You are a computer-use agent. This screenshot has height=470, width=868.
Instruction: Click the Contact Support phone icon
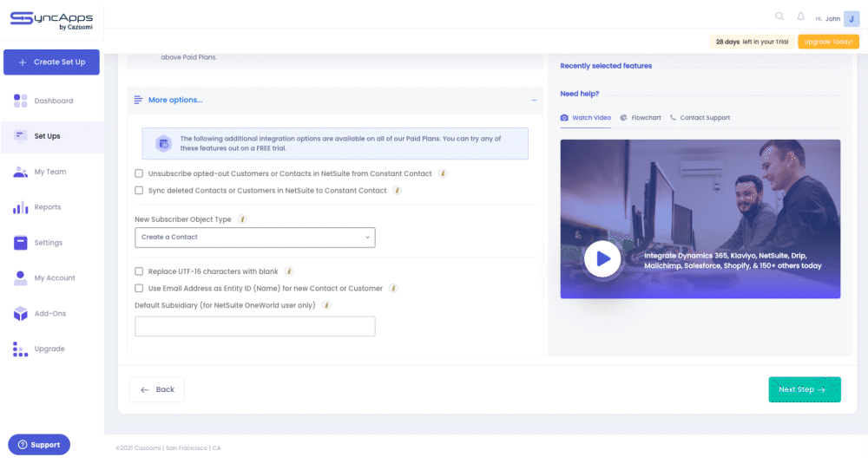coord(673,118)
